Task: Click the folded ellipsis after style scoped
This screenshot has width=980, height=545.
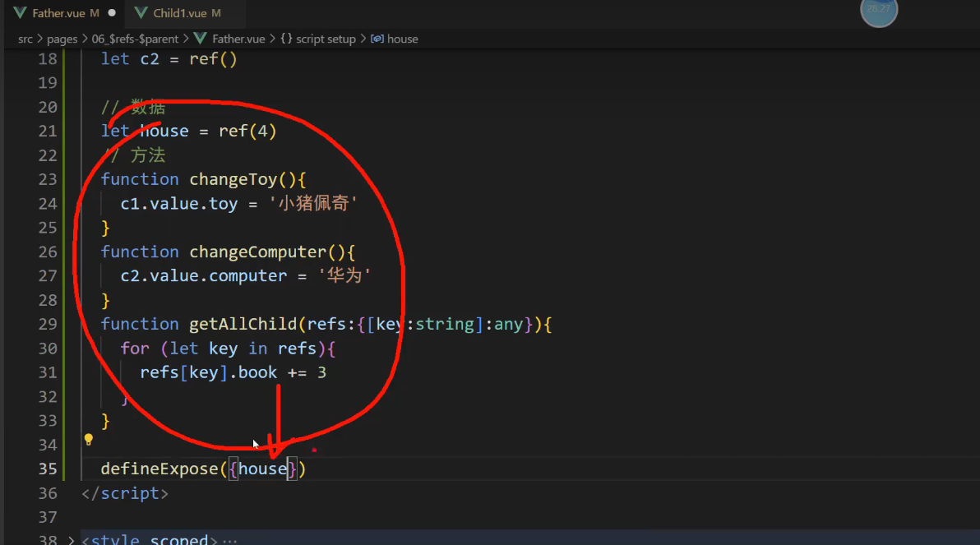Action: (229, 541)
